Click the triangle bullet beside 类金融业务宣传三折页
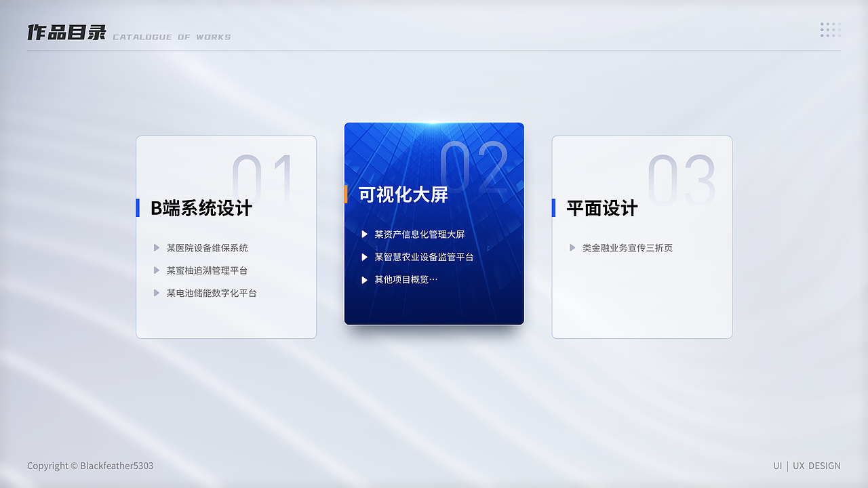This screenshot has width=868, height=488. pyautogui.click(x=573, y=247)
